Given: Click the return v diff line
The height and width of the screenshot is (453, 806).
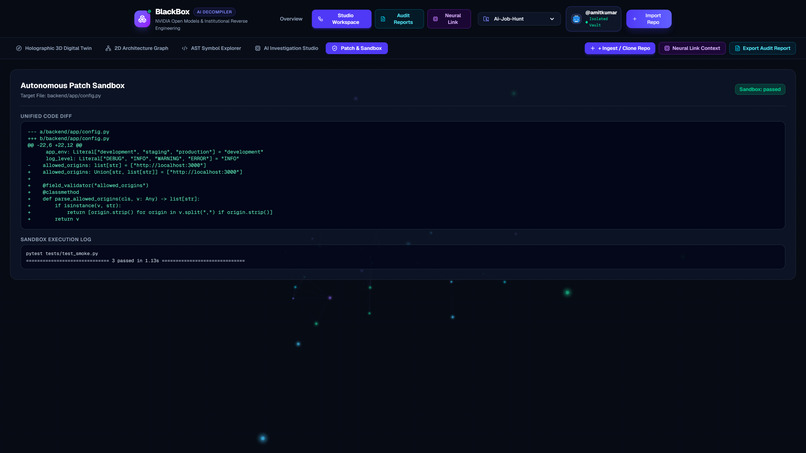Looking at the screenshot, I should click(x=53, y=219).
